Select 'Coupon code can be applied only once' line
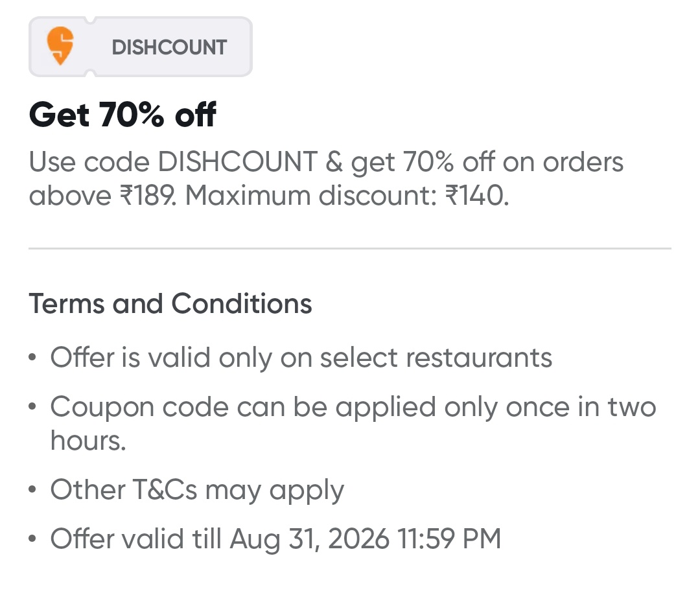The image size is (700, 604). [x=353, y=407]
